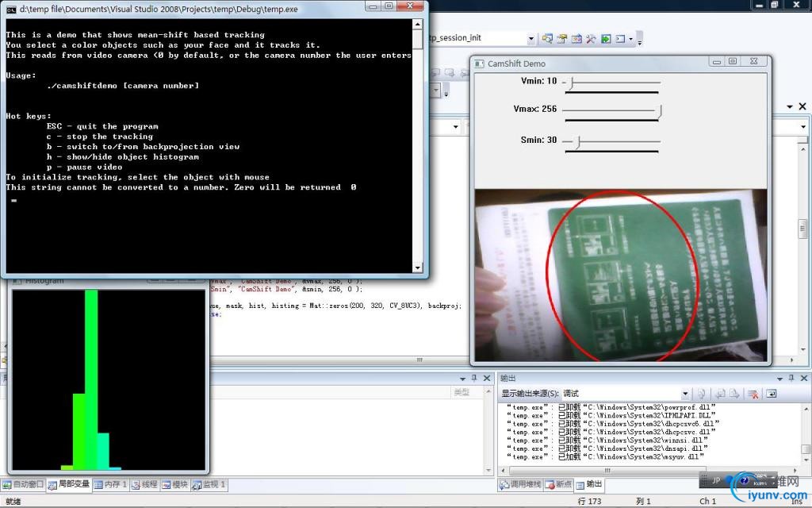This screenshot has height=508, width=812.
Task: Close active editor document X button
Action: click(x=802, y=106)
